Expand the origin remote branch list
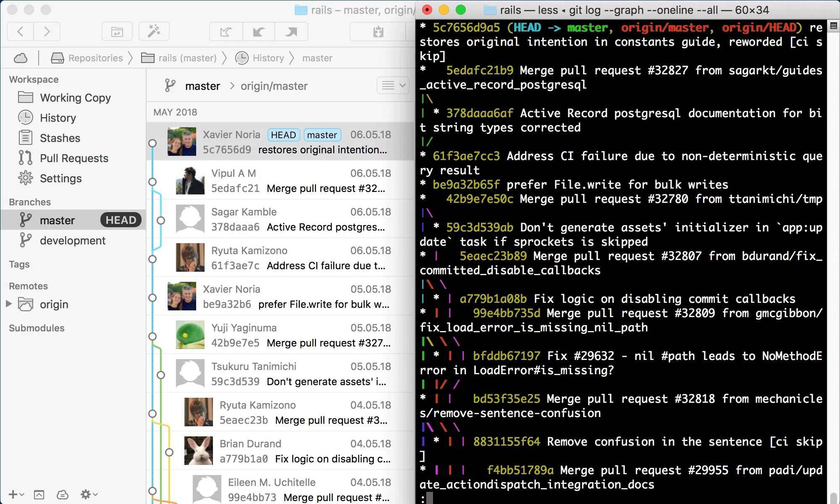This screenshot has height=504, width=840. pos(8,304)
